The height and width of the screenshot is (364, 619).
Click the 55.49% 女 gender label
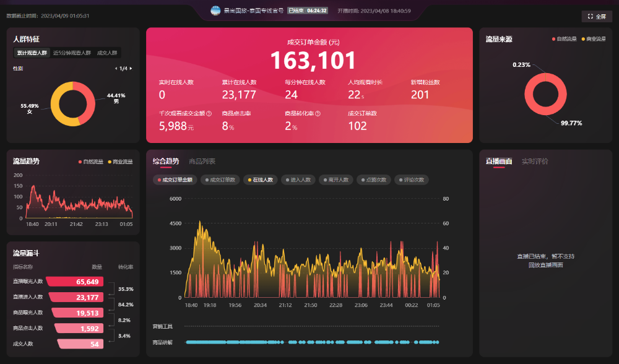(x=30, y=108)
